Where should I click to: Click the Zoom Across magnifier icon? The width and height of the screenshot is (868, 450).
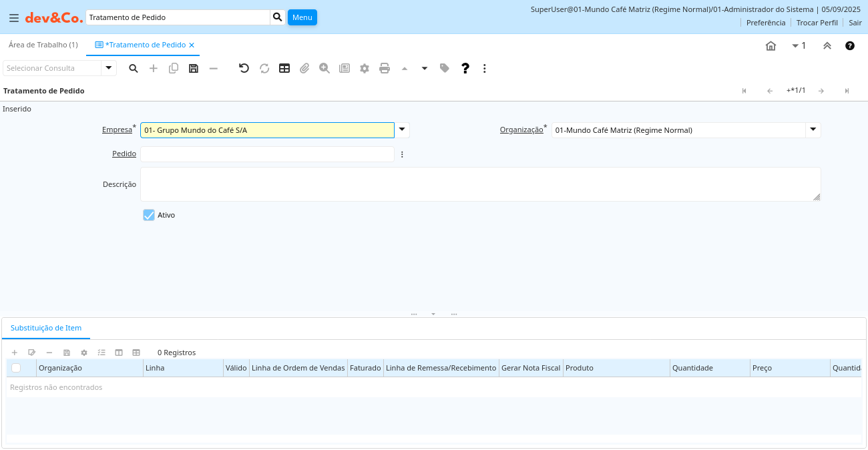[x=324, y=68]
